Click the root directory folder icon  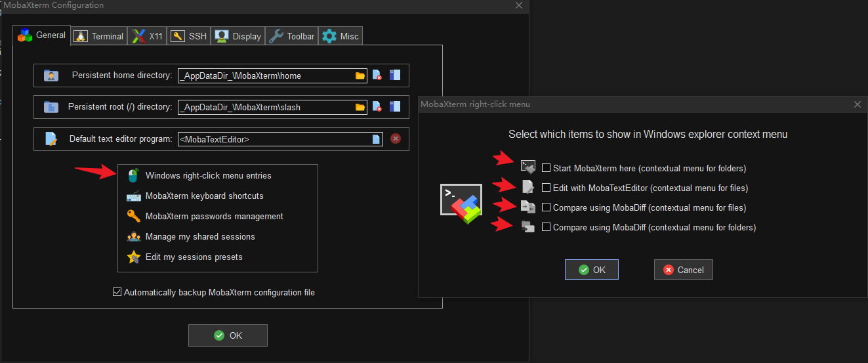click(x=51, y=106)
